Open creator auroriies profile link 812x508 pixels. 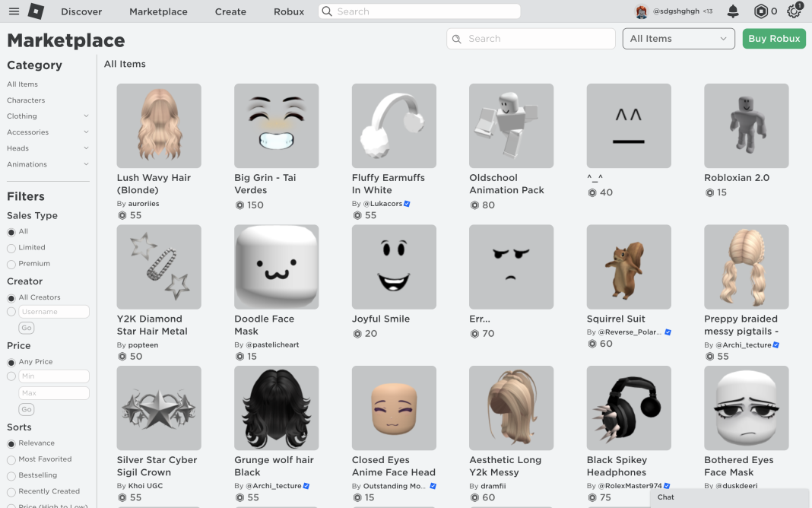[x=144, y=204]
